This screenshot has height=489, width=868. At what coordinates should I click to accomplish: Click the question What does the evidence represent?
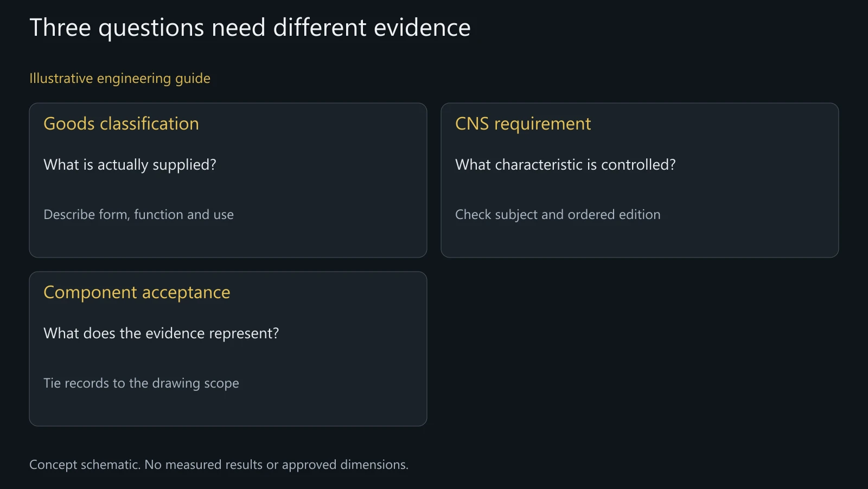[161, 333]
